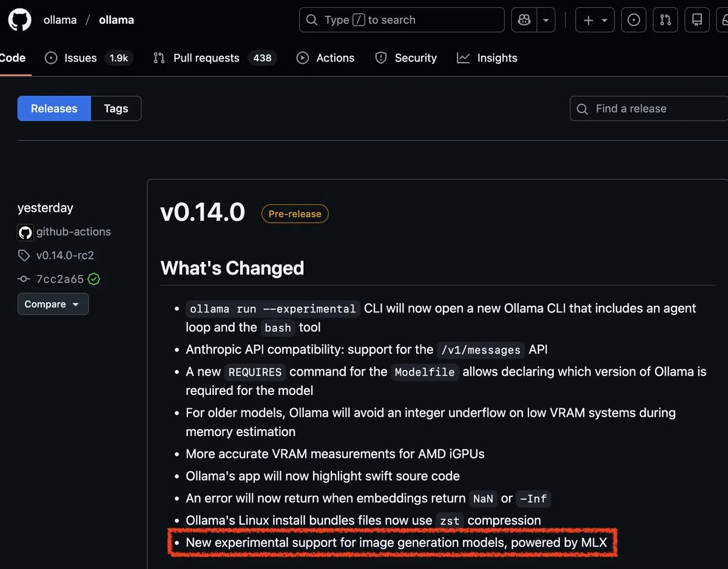Image resolution: width=728 pixels, height=569 pixels.
Task: Switch to the Actions tab
Action: (325, 58)
